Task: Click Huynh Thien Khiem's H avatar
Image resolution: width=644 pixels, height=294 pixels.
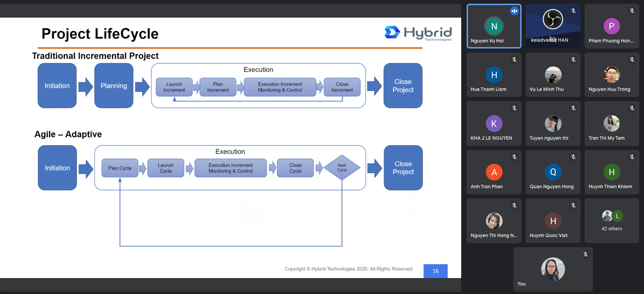Action: [x=612, y=172]
